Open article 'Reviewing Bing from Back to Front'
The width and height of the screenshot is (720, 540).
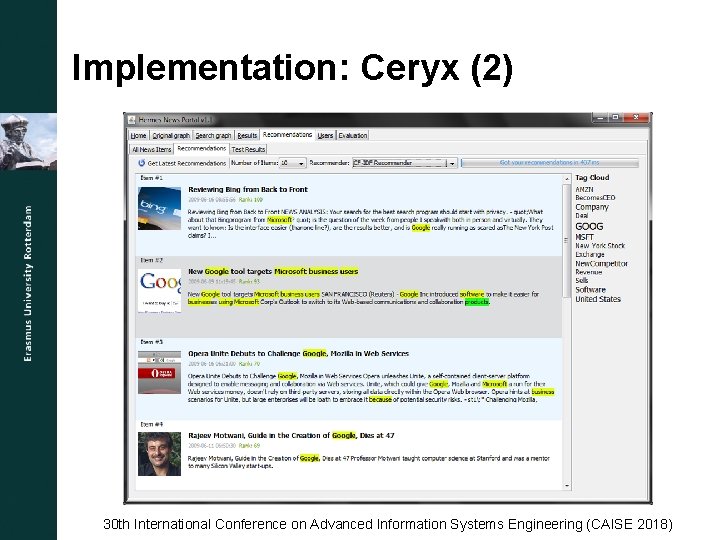pyautogui.click(x=248, y=189)
